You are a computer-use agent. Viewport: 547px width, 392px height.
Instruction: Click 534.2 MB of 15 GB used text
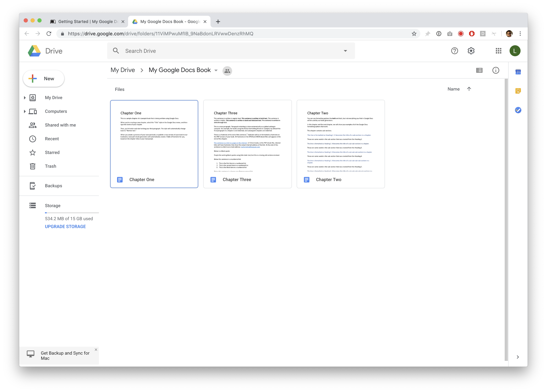[69, 218]
